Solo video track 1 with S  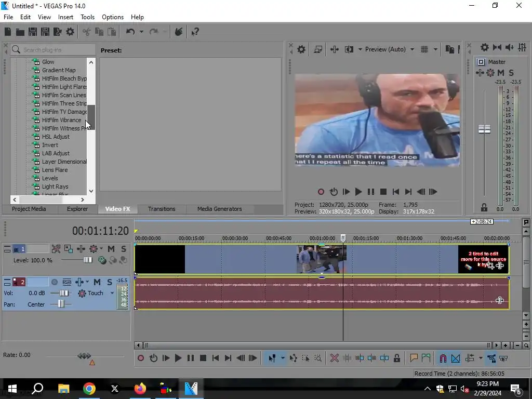pos(123,249)
